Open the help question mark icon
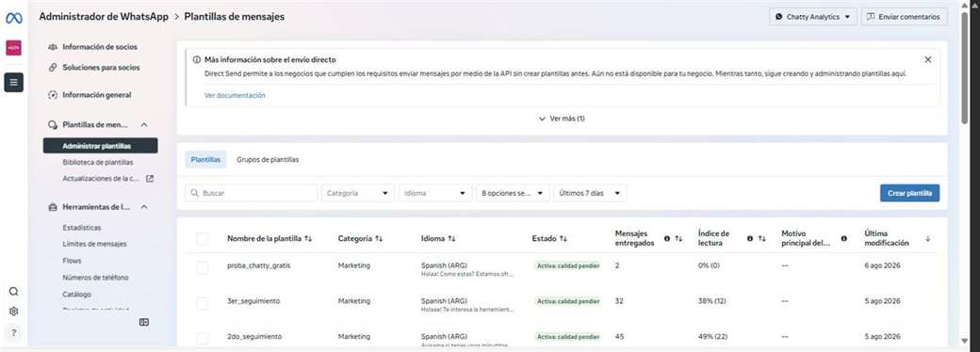This screenshot has width=980, height=352. coord(14,332)
